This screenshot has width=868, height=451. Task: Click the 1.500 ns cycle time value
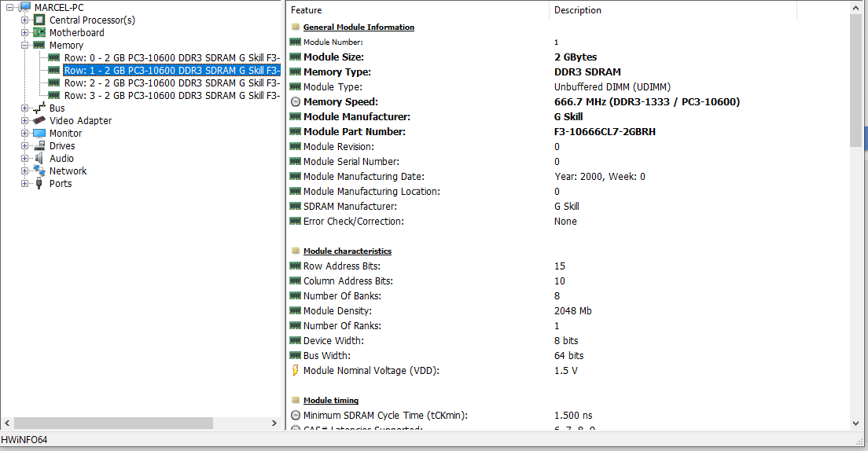point(573,415)
